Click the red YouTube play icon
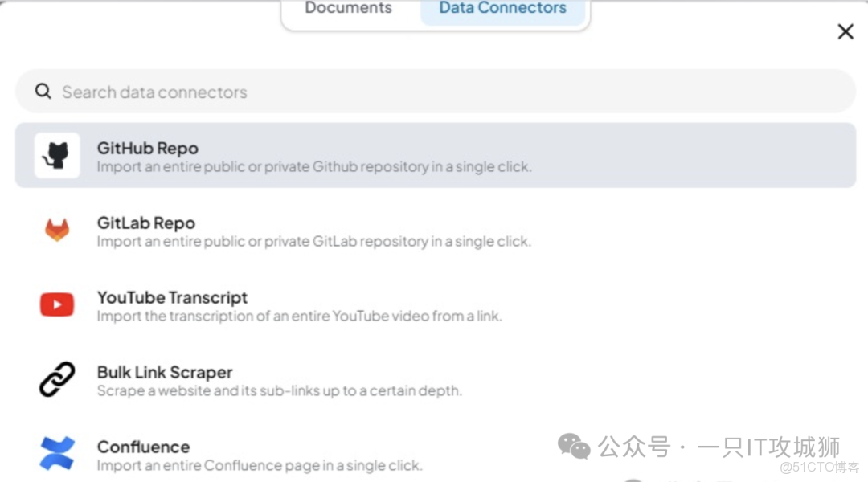868x482 pixels. 57,304
